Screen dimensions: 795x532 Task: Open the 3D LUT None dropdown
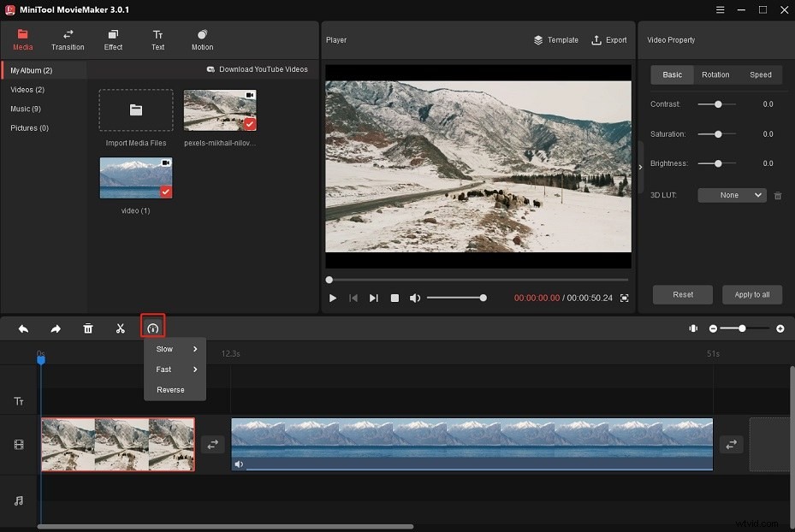point(731,195)
